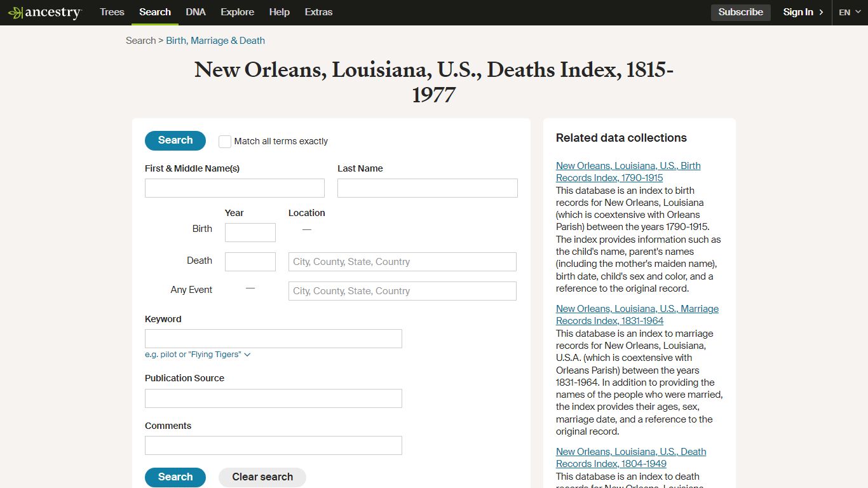868x488 pixels.
Task: Open the Trees menu
Action: [x=112, y=12]
